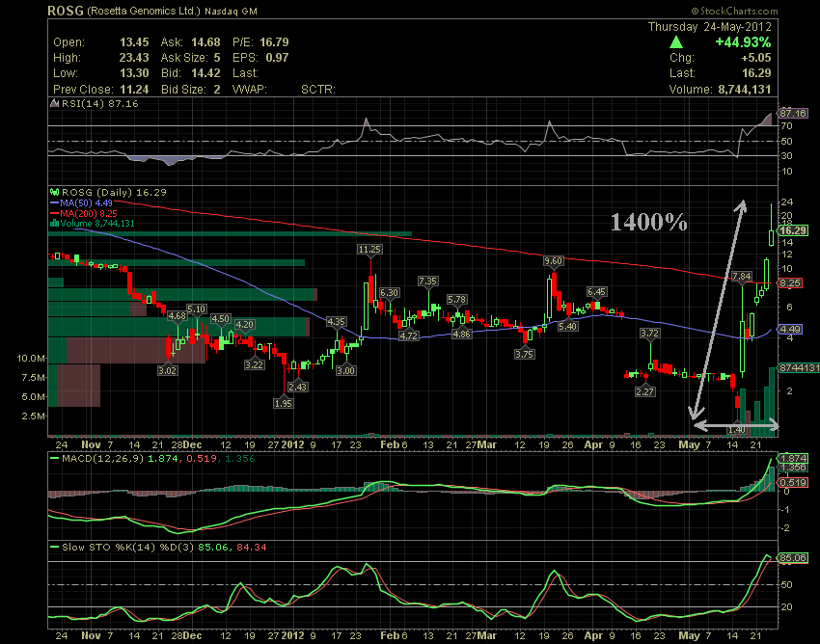The image size is (820, 644).
Task: Click the candlestick icon before ROSG (Daily)
Action: tap(54, 193)
